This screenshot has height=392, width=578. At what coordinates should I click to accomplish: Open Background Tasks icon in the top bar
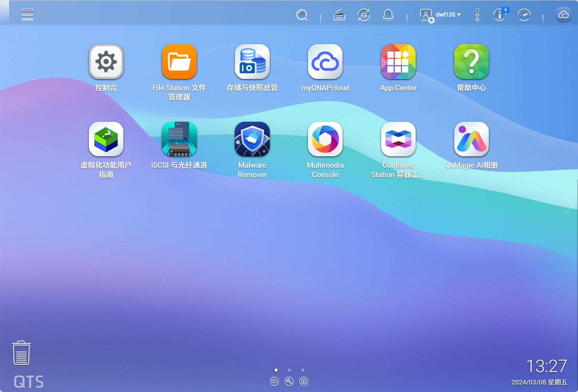pos(339,15)
